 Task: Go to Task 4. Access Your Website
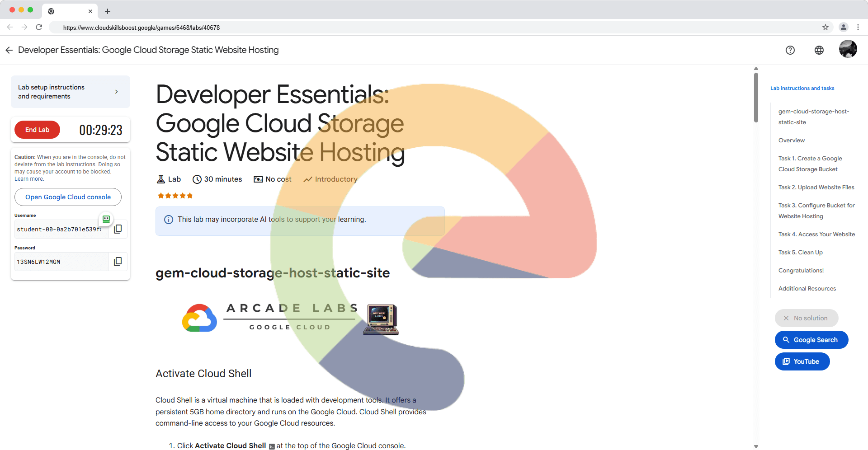tap(816, 234)
